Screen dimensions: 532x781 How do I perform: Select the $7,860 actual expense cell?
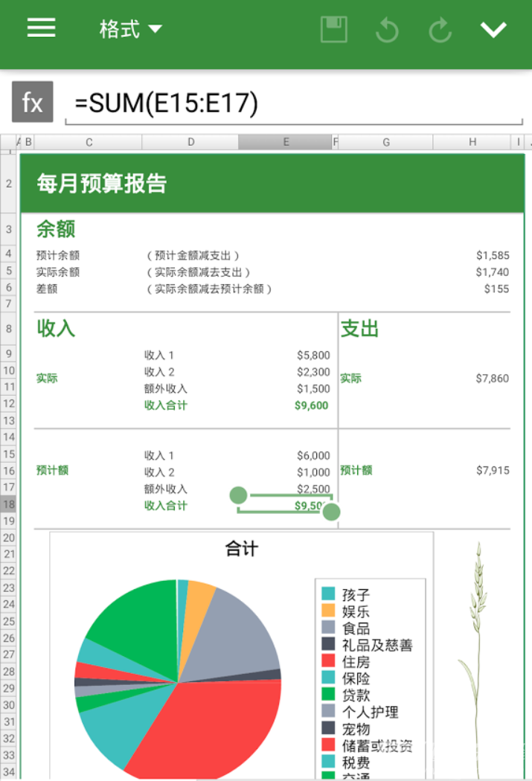click(492, 378)
